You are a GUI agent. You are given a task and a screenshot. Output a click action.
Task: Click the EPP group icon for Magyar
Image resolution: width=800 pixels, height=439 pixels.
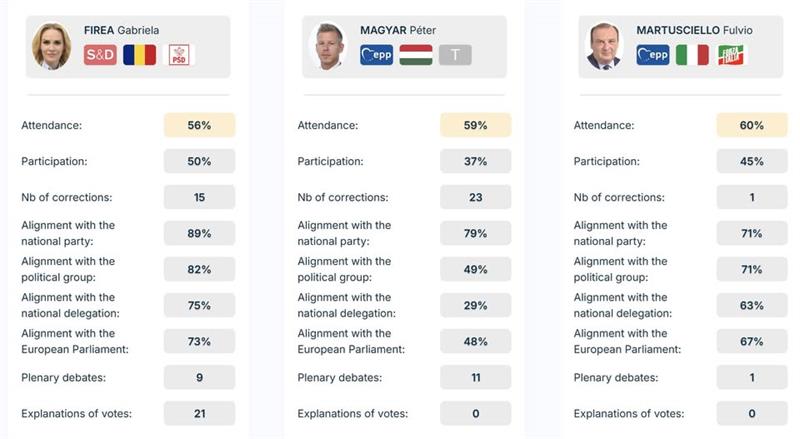(x=376, y=55)
